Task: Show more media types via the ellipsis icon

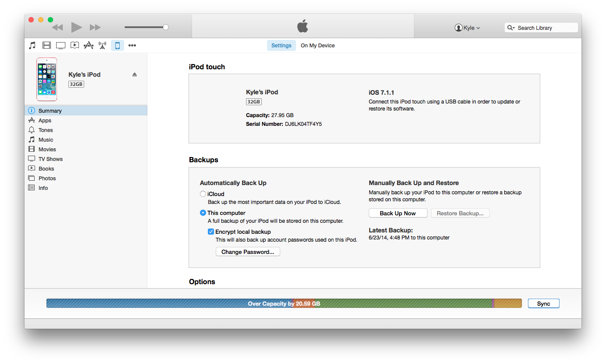Action: pyautogui.click(x=132, y=45)
